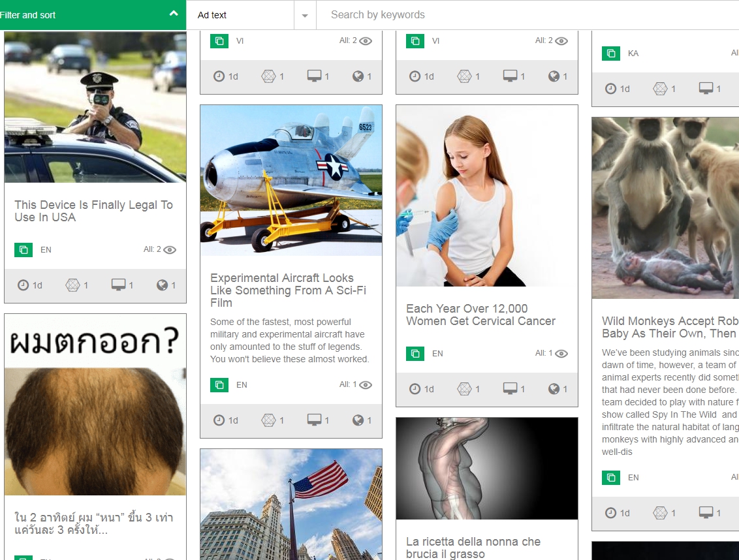Viewport: 739px width, 560px height.
Task: Click the desktop icon on the KA ad
Action: tap(706, 88)
